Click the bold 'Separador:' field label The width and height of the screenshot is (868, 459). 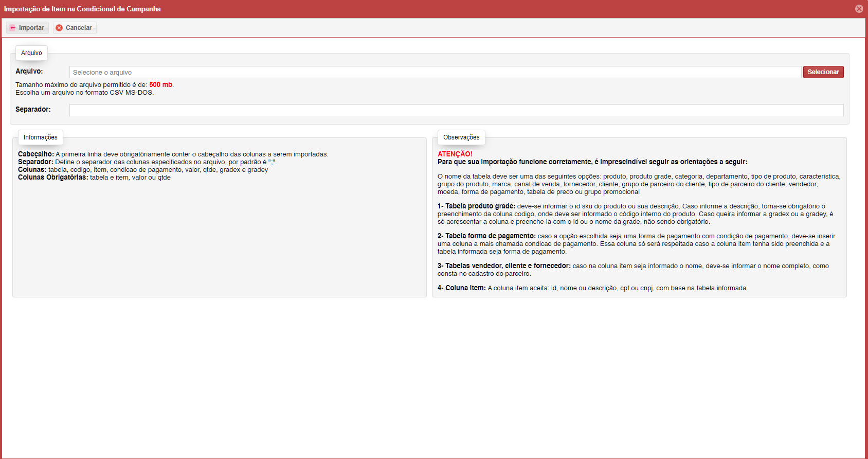pos(33,110)
